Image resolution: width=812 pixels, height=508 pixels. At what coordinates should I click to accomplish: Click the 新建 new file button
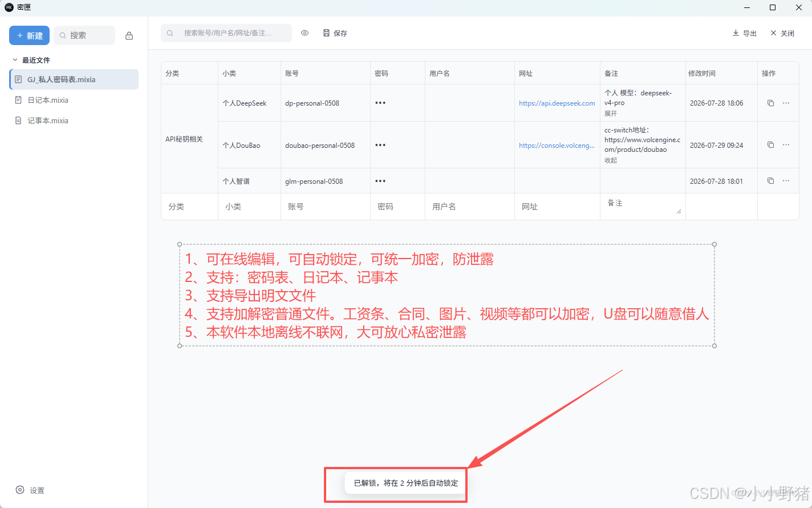pyautogui.click(x=29, y=35)
